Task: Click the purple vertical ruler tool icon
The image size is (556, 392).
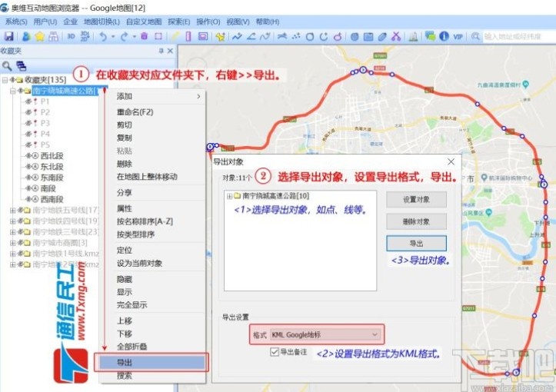Action: (188, 36)
